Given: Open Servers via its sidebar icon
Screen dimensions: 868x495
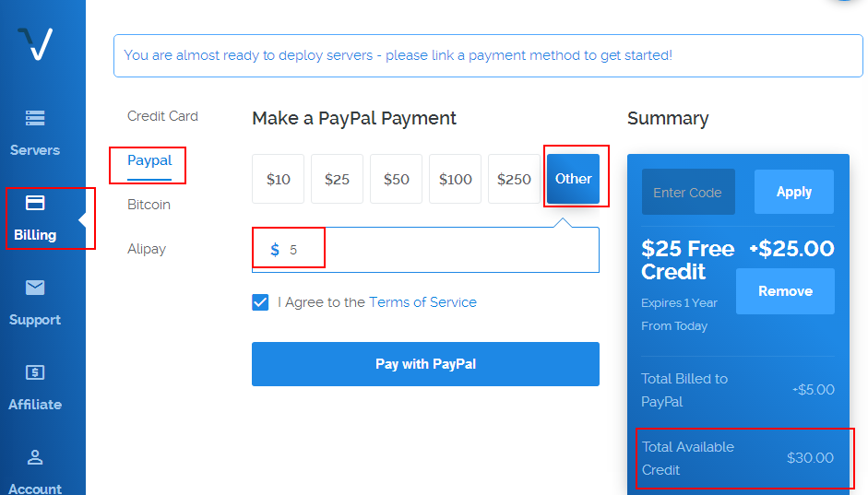Looking at the screenshot, I should click(35, 118).
